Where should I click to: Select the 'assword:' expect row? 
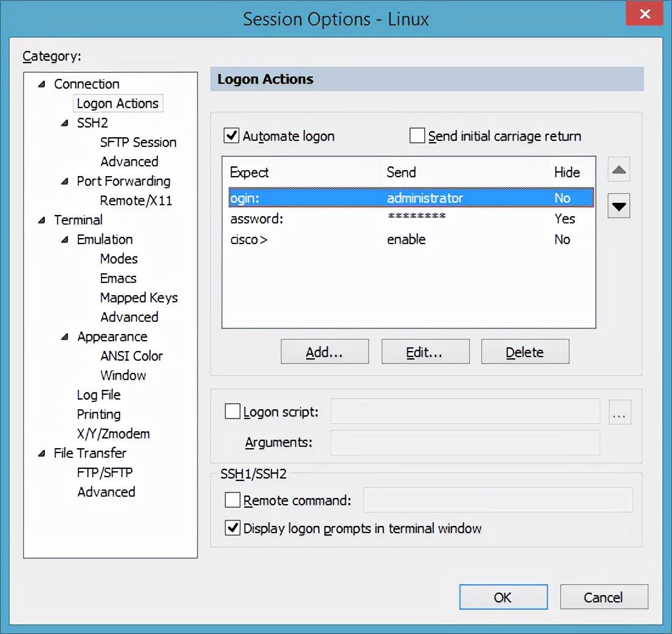[411, 219]
